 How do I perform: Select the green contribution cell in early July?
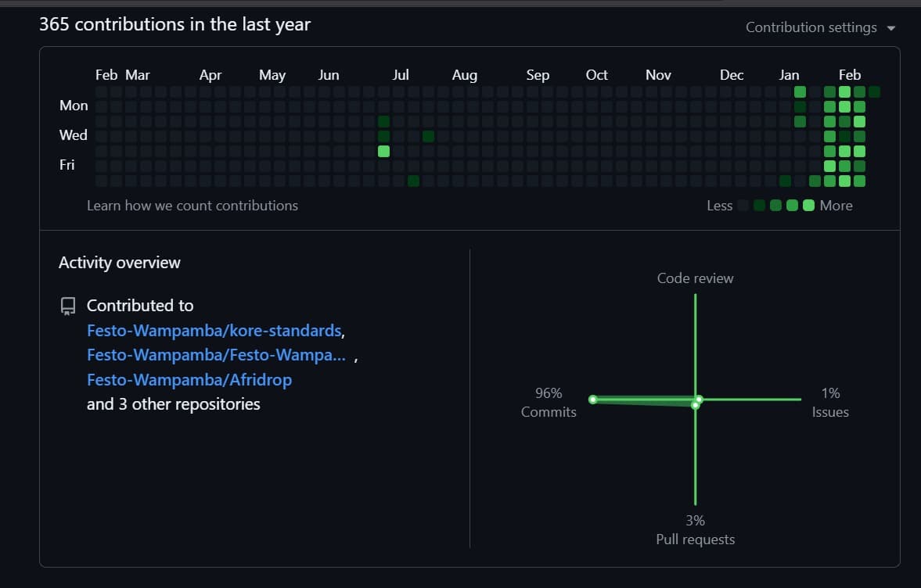pos(383,121)
